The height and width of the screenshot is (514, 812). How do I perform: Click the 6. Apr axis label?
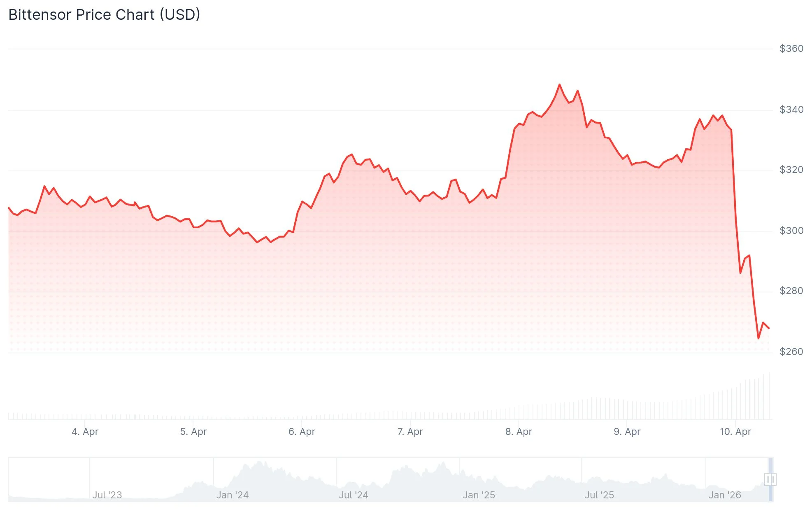(x=302, y=432)
